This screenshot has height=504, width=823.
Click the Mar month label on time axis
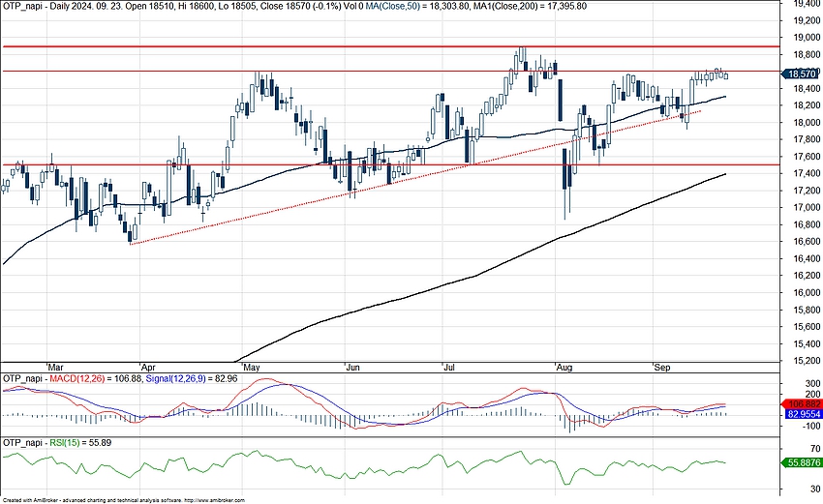pos(55,368)
